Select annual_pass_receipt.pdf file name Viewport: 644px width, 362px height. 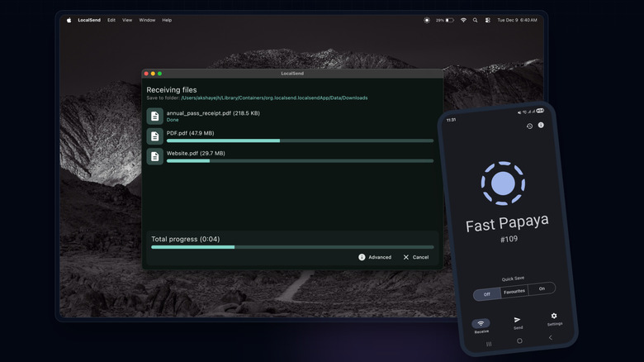213,113
